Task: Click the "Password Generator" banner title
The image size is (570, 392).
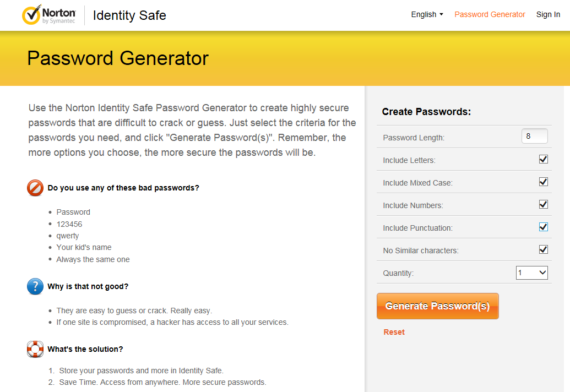Action: coord(118,58)
